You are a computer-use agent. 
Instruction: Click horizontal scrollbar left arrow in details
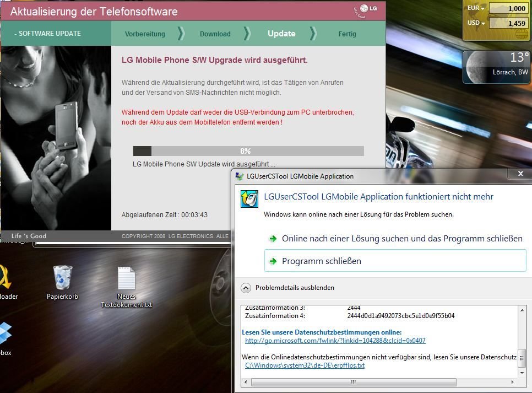pos(246,382)
